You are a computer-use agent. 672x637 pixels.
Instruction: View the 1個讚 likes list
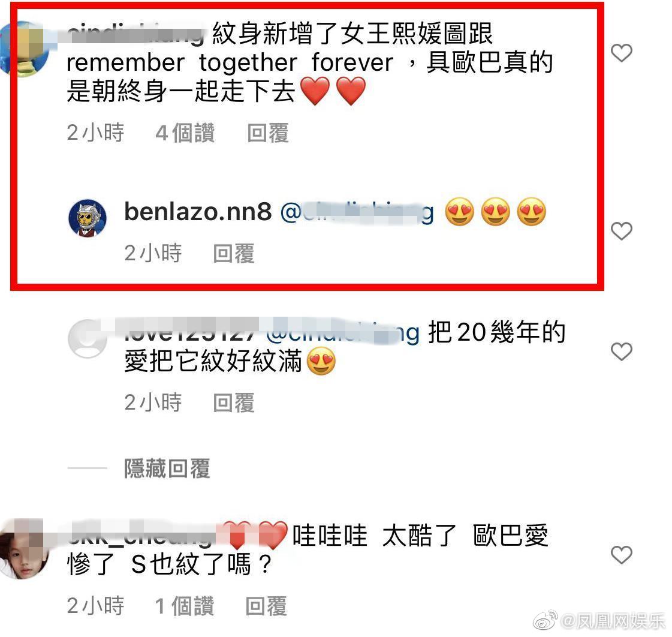click(x=184, y=606)
